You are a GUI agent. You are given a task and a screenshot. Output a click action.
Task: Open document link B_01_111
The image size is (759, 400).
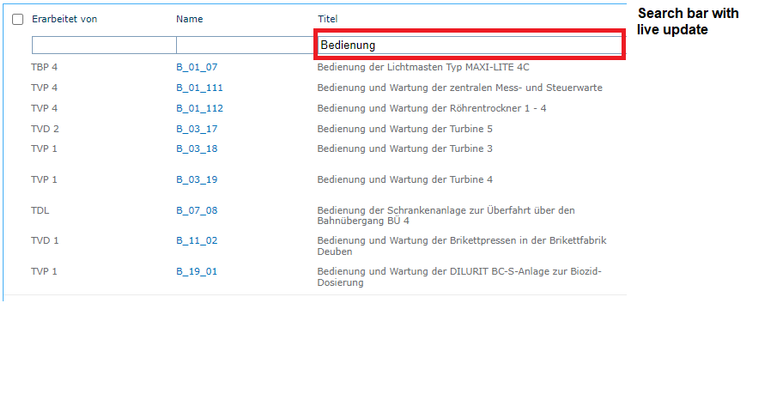[x=199, y=88]
